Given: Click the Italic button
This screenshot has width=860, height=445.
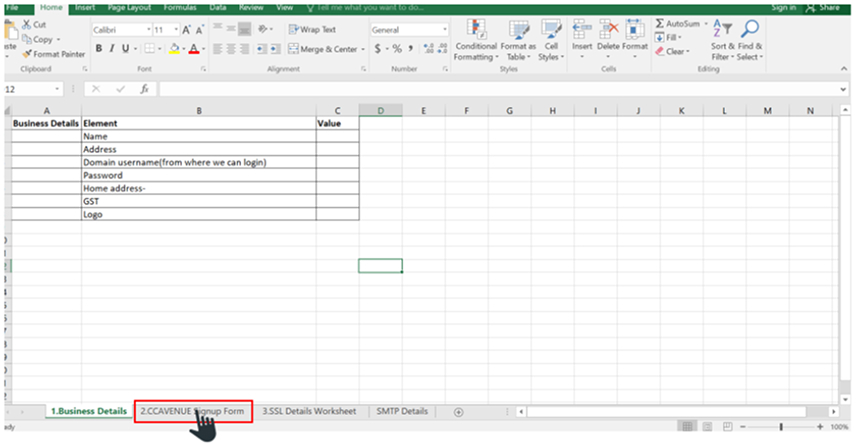Looking at the screenshot, I should [112, 48].
